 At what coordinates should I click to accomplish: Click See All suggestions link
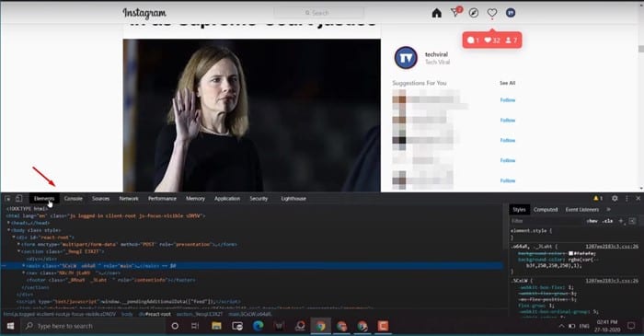507,83
